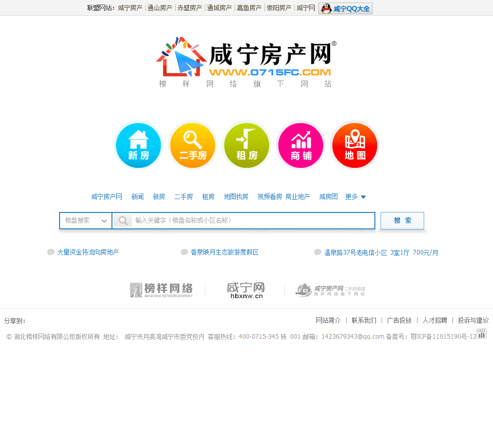Click the QQ penguin icon in top bar
Viewport: 493px width, 448px height.
click(327, 9)
